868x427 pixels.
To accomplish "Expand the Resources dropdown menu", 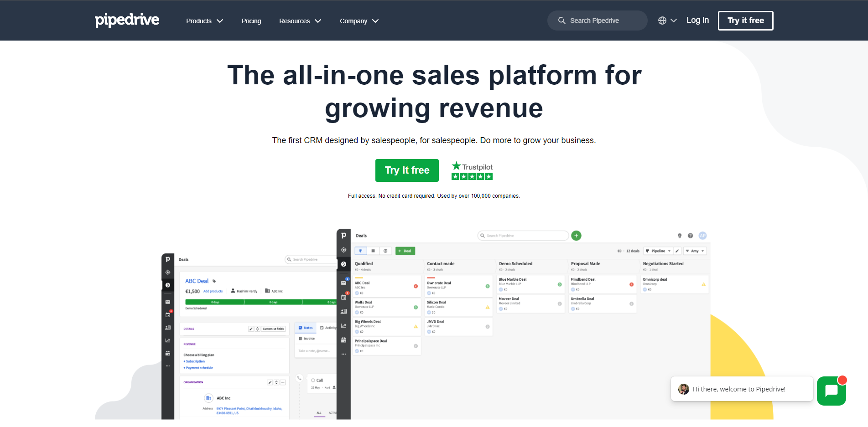I will point(300,21).
